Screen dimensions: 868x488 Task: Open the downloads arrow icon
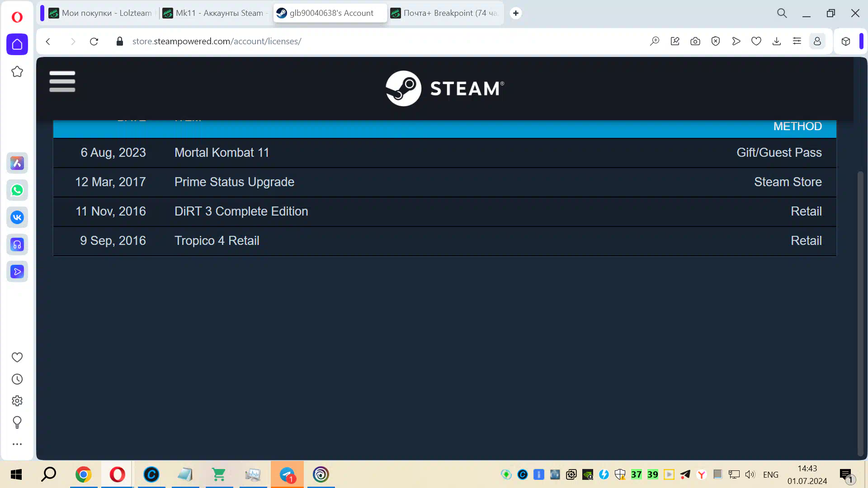pos(777,42)
